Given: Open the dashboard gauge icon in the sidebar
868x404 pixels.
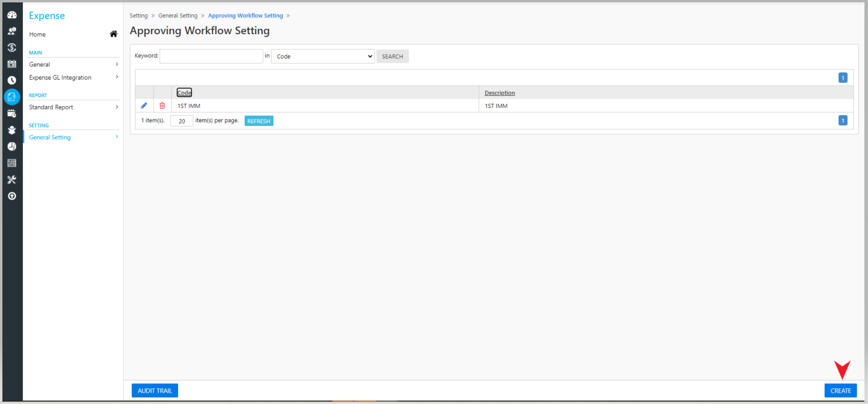Looking at the screenshot, I should point(11,15).
